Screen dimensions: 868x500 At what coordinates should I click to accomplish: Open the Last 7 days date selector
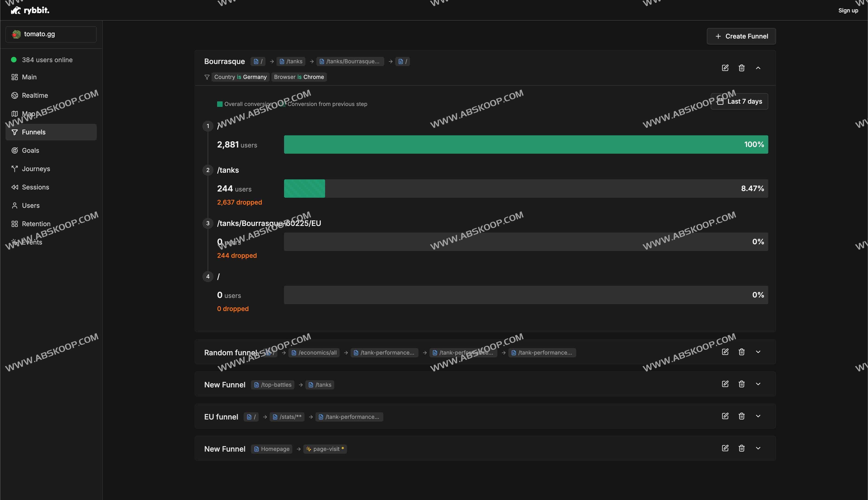[x=739, y=101]
